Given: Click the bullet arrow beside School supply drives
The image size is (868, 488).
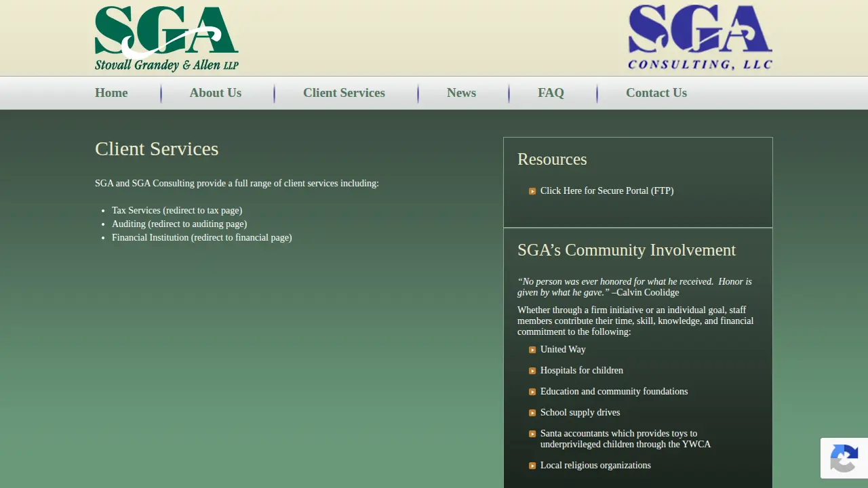Looking at the screenshot, I should tap(532, 413).
